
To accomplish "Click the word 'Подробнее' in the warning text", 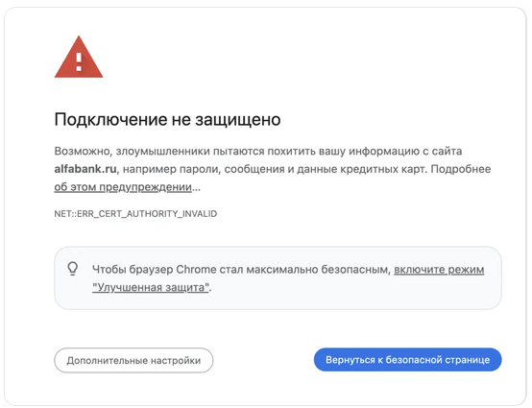I will tap(461, 169).
